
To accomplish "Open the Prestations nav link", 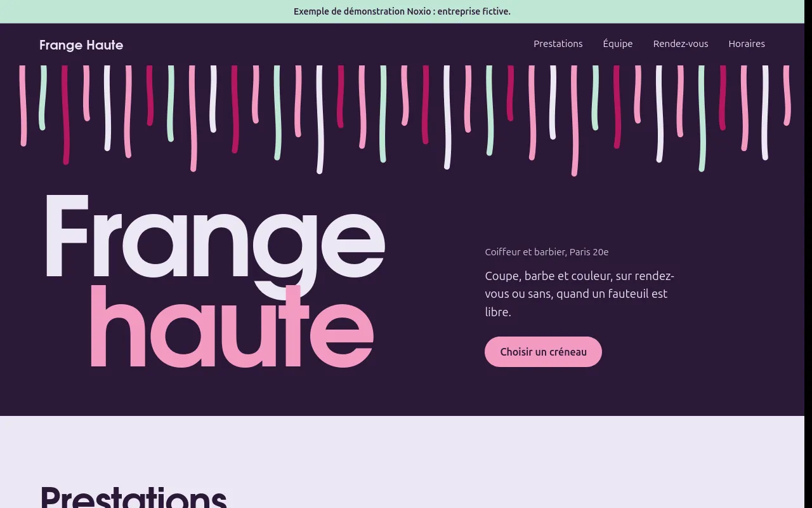I will click(x=558, y=44).
